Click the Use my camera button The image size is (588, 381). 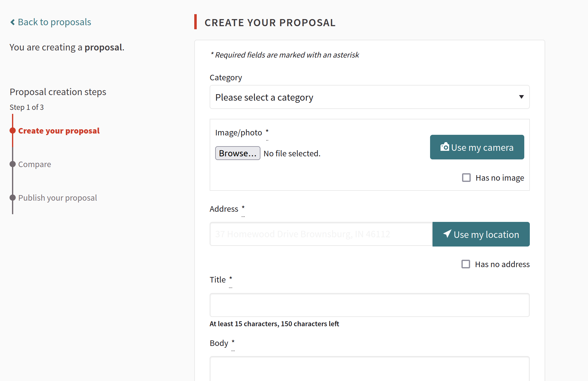pyautogui.click(x=477, y=147)
